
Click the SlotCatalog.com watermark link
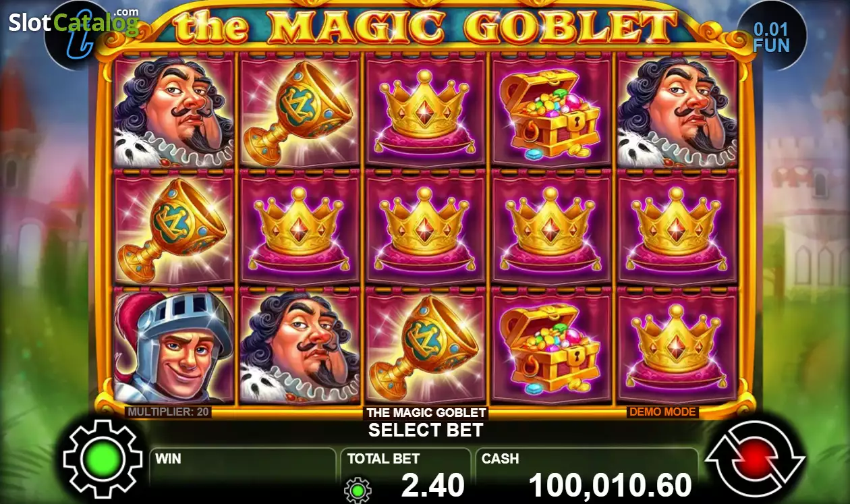(74, 22)
